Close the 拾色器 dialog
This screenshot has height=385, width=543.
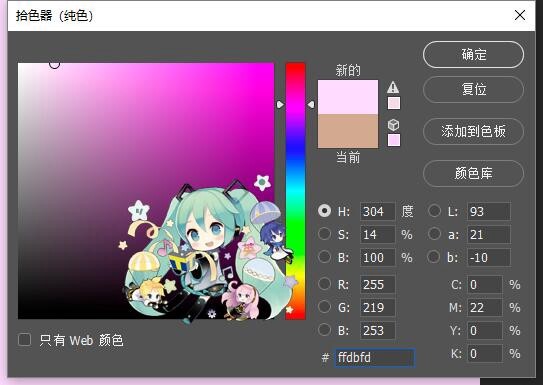pyautogui.click(x=520, y=15)
